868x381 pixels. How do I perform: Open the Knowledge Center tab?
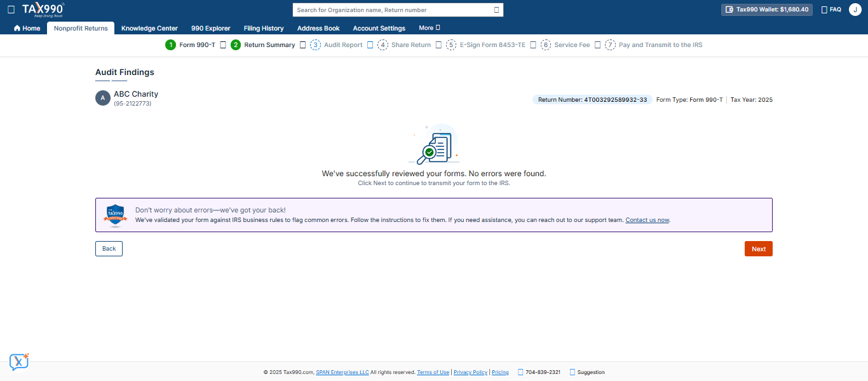pyautogui.click(x=149, y=28)
